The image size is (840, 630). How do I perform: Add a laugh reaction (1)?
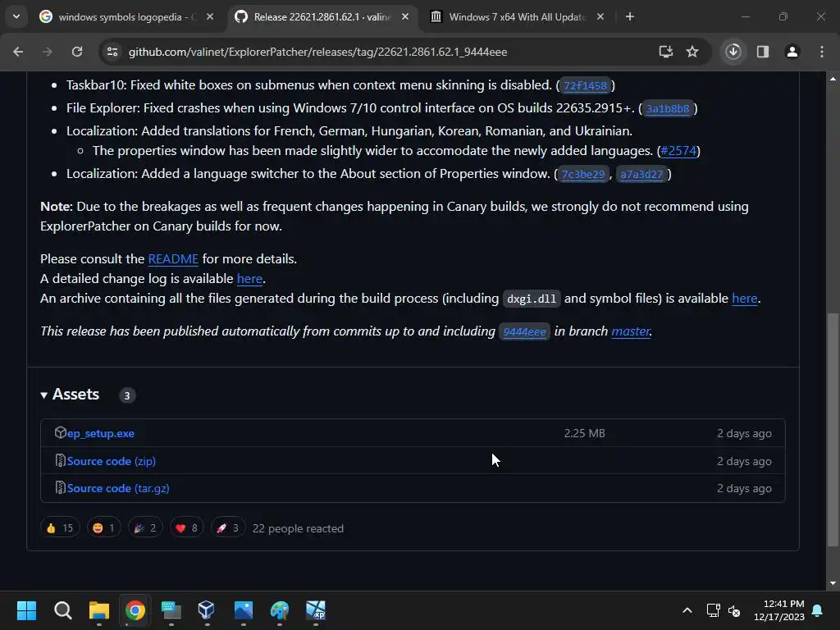pyautogui.click(x=104, y=528)
